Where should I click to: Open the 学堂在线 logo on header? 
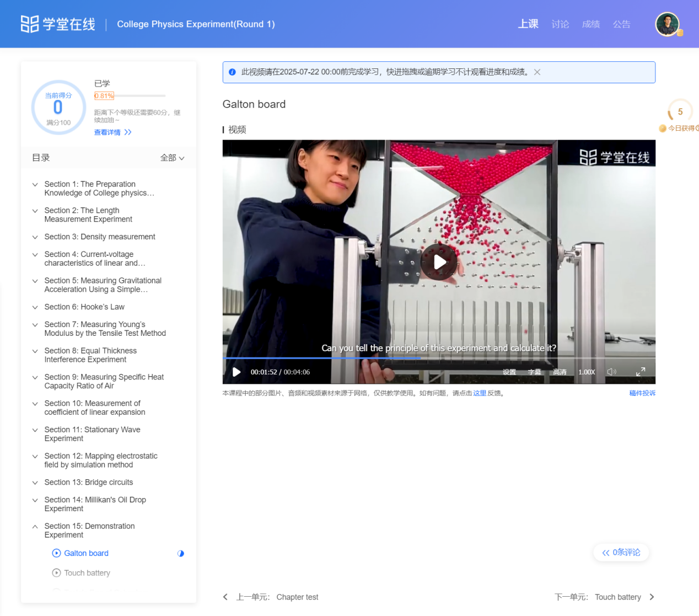(57, 23)
